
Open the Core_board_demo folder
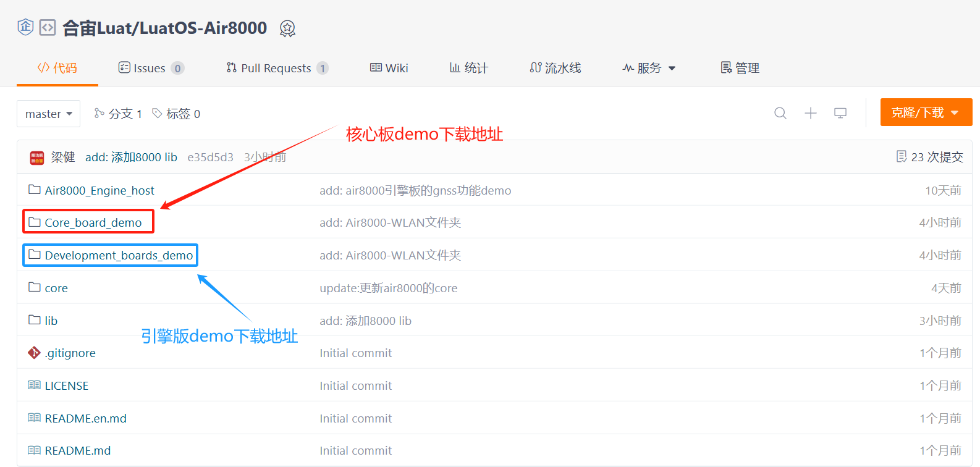(x=93, y=222)
